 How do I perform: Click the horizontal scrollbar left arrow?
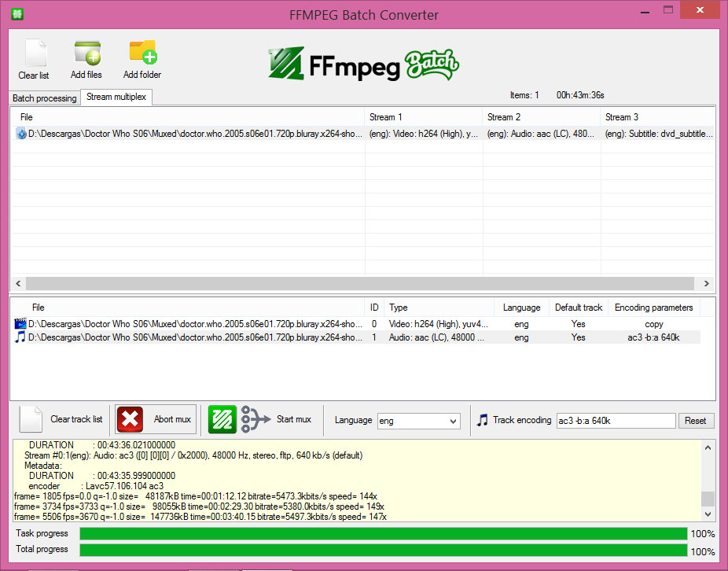tap(18, 283)
